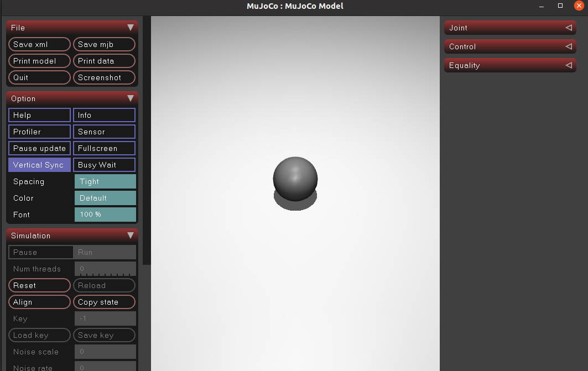
Task: Collapse the Simulation section arrow
Action: pos(131,236)
